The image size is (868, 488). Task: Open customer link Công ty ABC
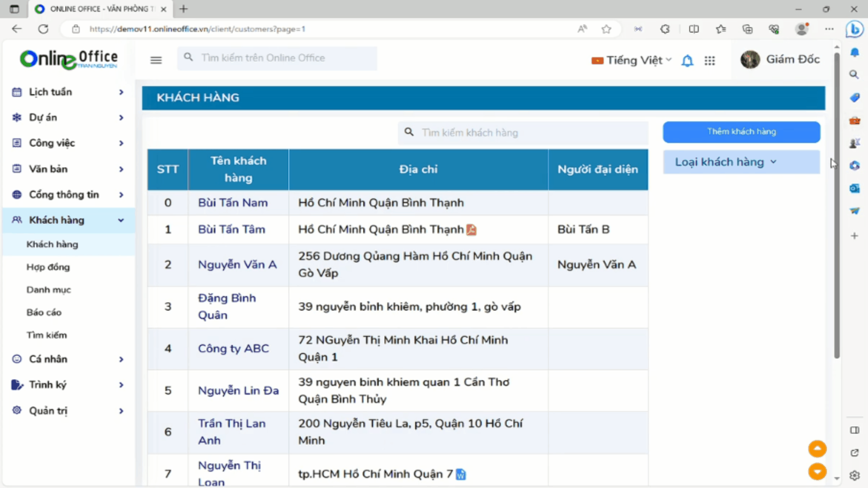[x=233, y=348]
